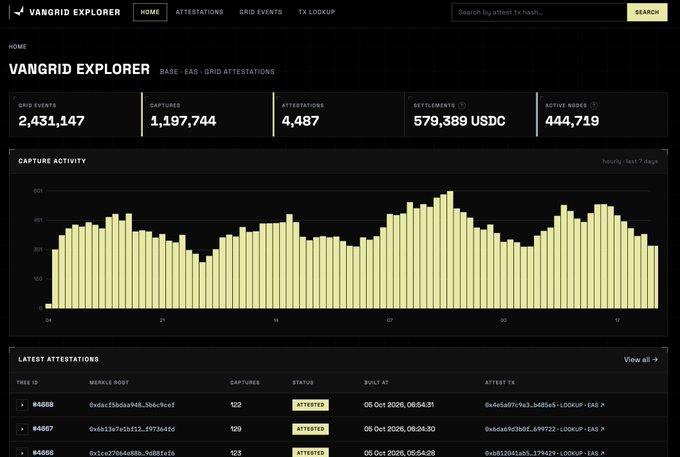Click attest tx hash 0x6da69d3b0f…699722

pyautogui.click(x=520, y=429)
